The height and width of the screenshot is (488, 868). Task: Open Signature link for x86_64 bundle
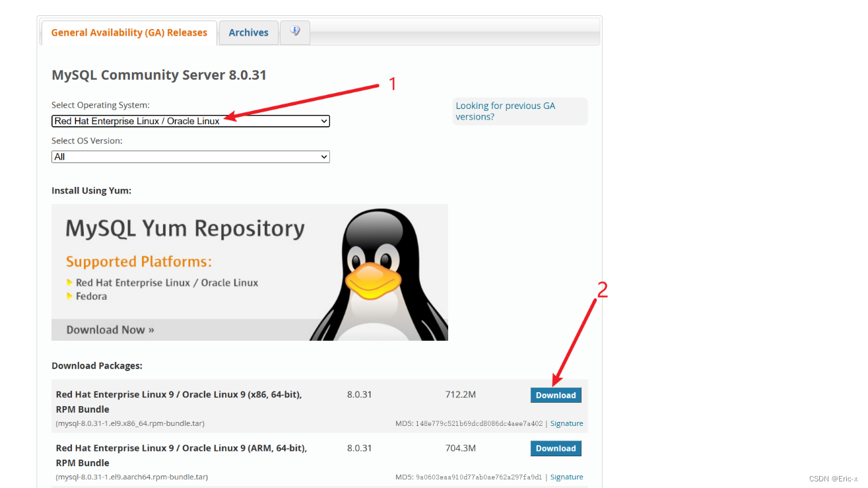(x=567, y=423)
